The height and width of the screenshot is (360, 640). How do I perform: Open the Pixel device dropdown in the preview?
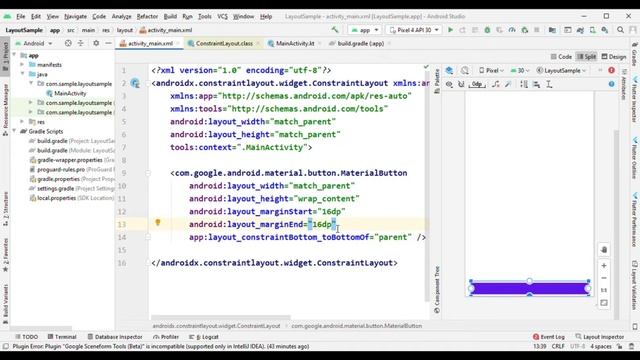491,70
